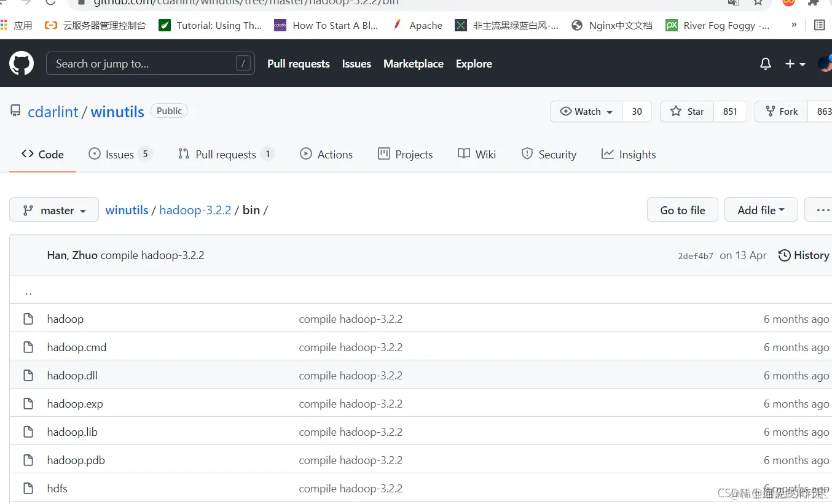The image size is (832, 504).
Task: Open the Wiki tab
Action: pos(477,154)
